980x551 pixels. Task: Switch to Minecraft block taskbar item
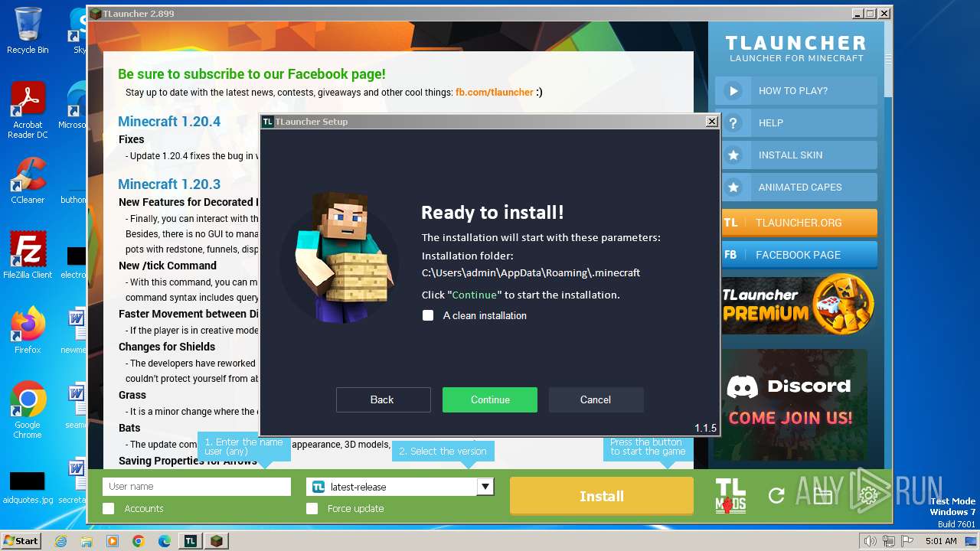(217, 541)
